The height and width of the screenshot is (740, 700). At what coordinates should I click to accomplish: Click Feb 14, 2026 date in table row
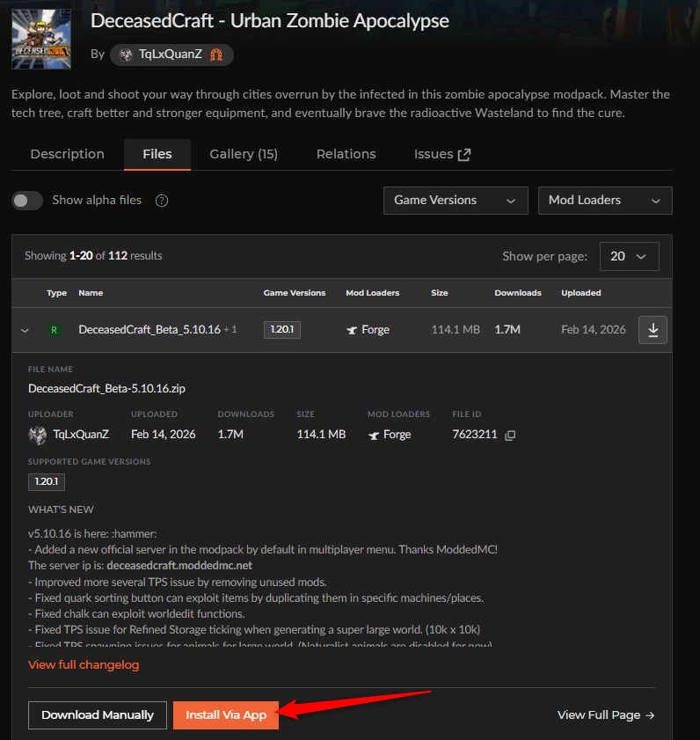tap(594, 329)
